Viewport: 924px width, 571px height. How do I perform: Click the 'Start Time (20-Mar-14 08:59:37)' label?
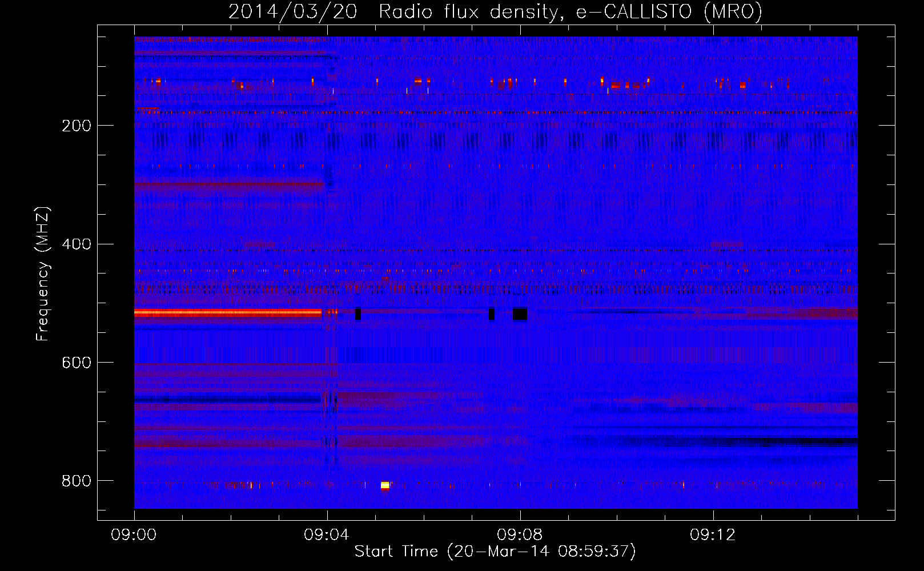[495, 552]
